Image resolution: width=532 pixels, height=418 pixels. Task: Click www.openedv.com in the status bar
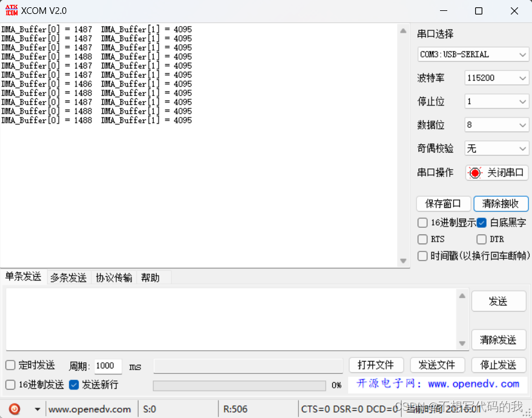(90, 409)
